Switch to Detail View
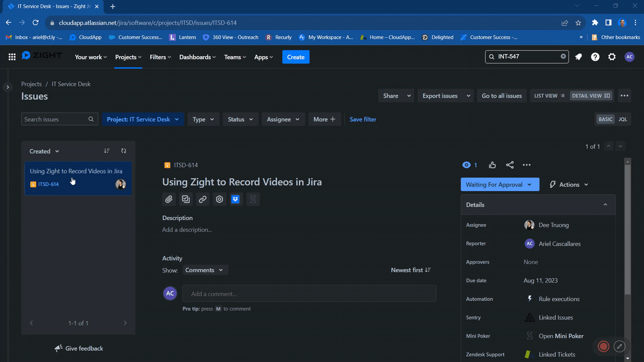Screen dimensions: 644x362 click(x=591, y=96)
